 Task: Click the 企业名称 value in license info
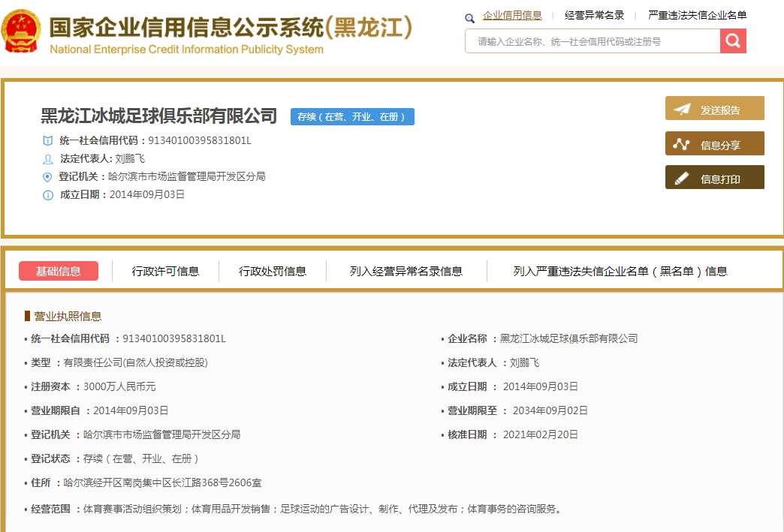569,338
